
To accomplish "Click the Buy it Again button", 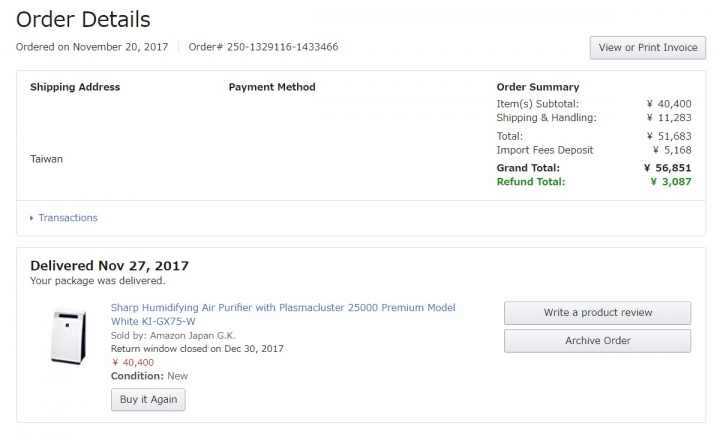I will [148, 399].
